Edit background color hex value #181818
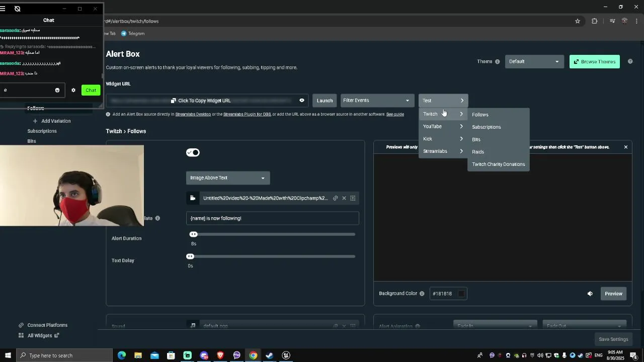The image size is (644, 362). click(443, 294)
